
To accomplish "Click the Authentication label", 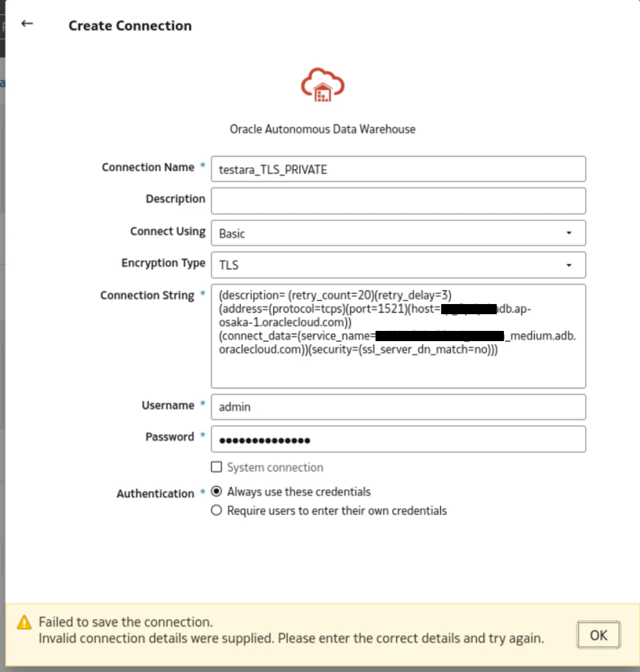I will pyautogui.click(x=155, y=494).
